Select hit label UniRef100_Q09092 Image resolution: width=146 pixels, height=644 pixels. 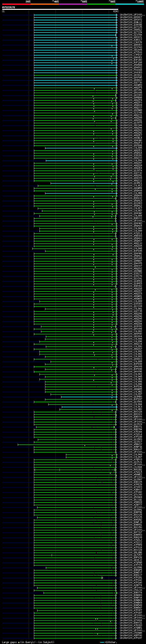coord(131,326)
